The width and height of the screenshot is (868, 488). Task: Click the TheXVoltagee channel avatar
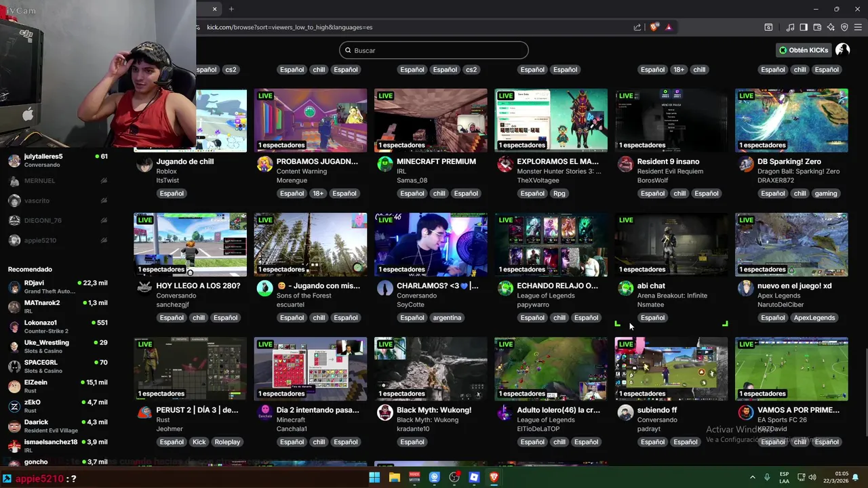point(505,164)
